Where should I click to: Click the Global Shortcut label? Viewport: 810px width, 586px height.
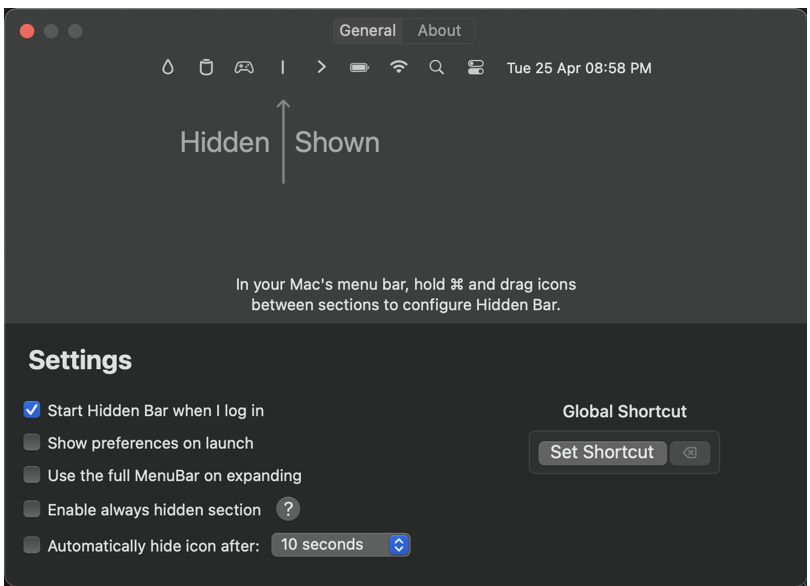point(625,411)
